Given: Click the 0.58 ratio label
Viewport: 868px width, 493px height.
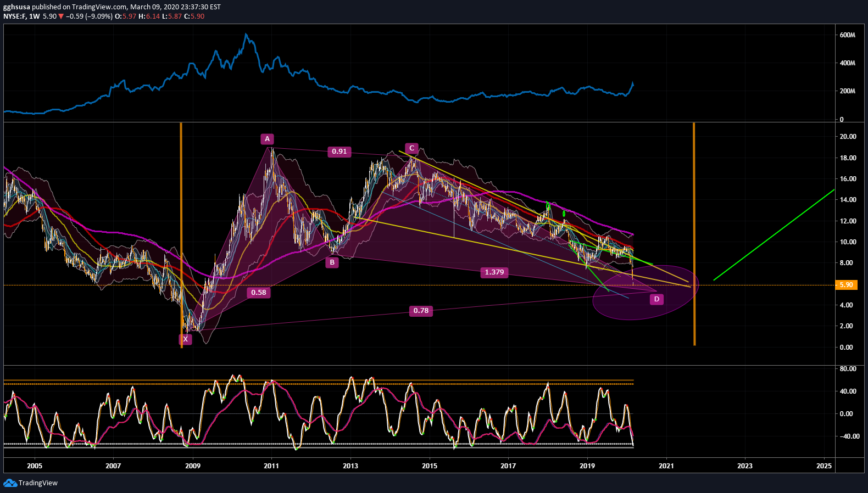Looking at the screenshot, I should coord(259,293).
